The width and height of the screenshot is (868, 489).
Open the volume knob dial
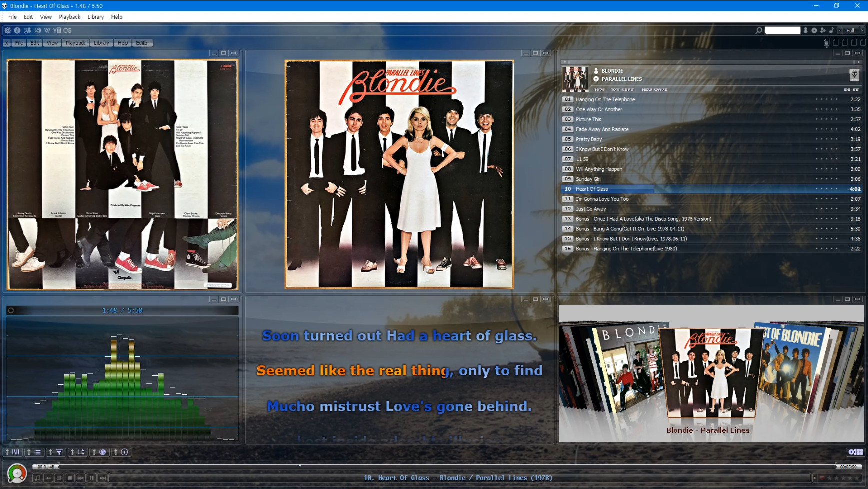point(17,473)
